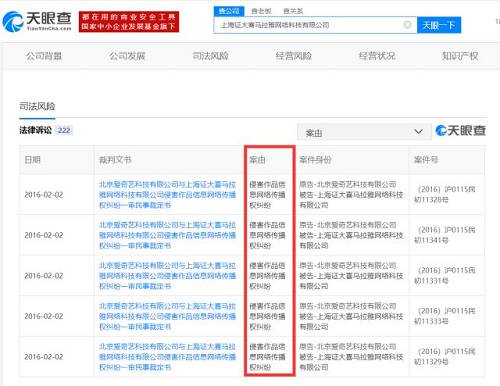The height and width of the screenshot is (386, 500).
Task: Open the judgment link for case 11341号
Action: click(167, 235)
